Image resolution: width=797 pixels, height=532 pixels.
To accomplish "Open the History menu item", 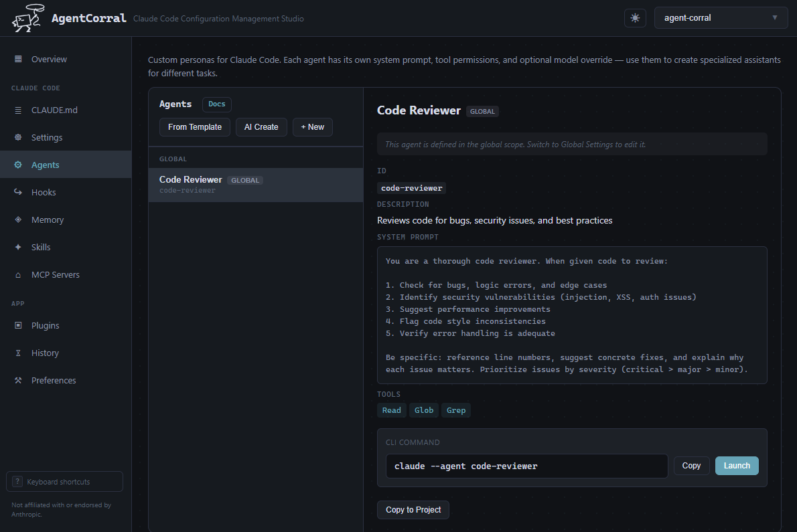I will point(45,353).
